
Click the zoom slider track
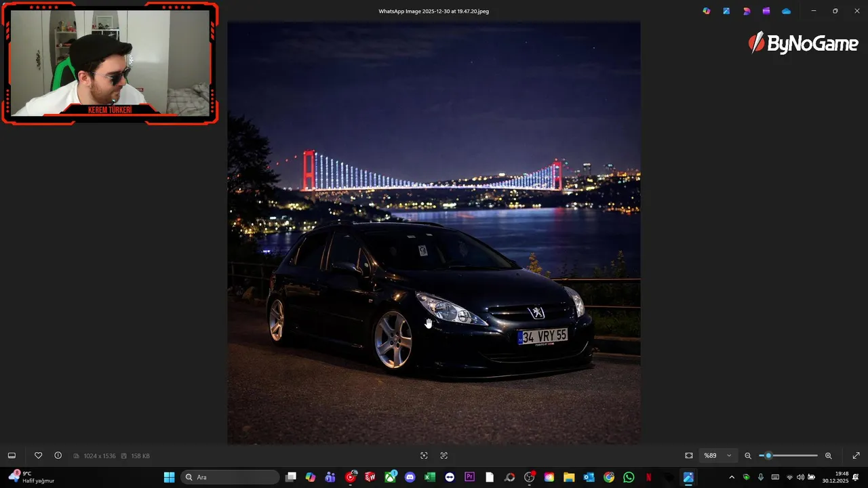point(788,455)
